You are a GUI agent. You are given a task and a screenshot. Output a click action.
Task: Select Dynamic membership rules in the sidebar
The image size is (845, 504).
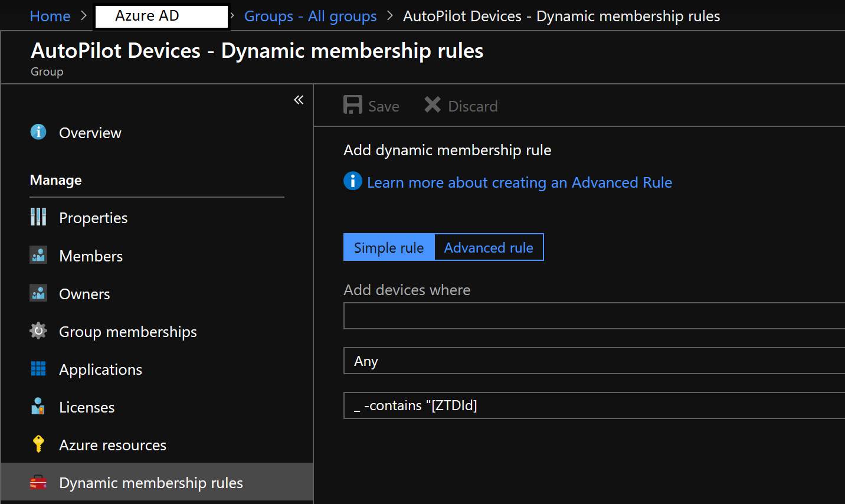[157, 482]
